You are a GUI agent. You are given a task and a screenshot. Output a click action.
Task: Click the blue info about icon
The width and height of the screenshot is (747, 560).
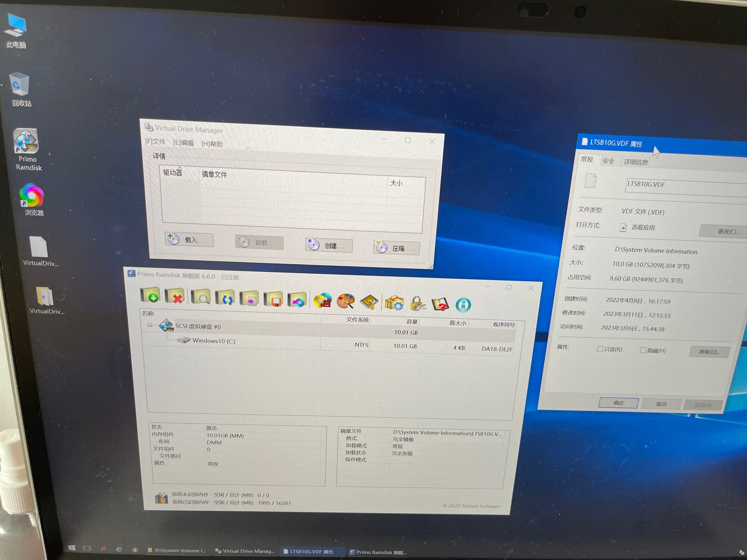(x=463, y=305)
